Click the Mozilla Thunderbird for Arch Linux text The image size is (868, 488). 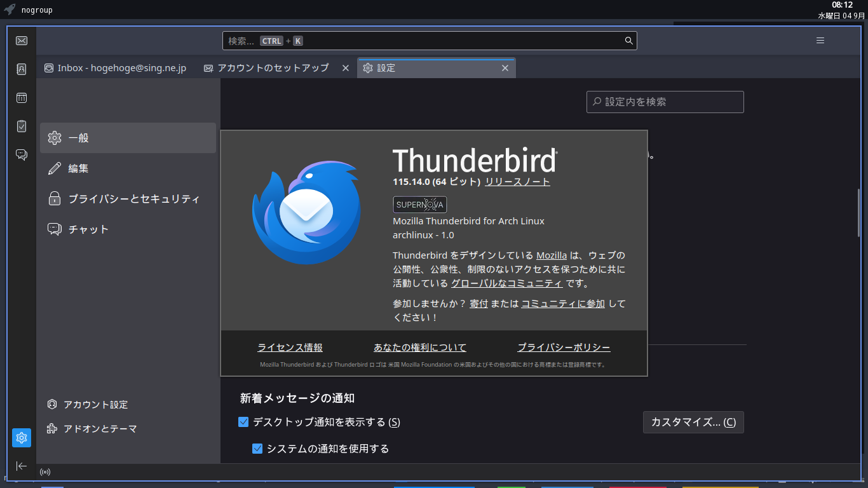pyautogui.click(x=469, y=221)
